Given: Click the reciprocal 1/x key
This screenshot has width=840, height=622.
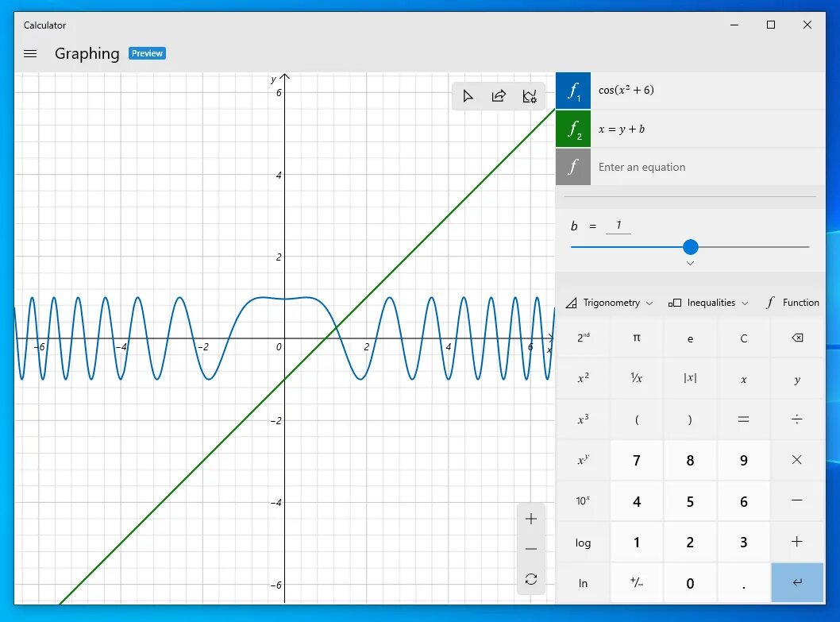Looking at the screenshot, I should point(637,379).
